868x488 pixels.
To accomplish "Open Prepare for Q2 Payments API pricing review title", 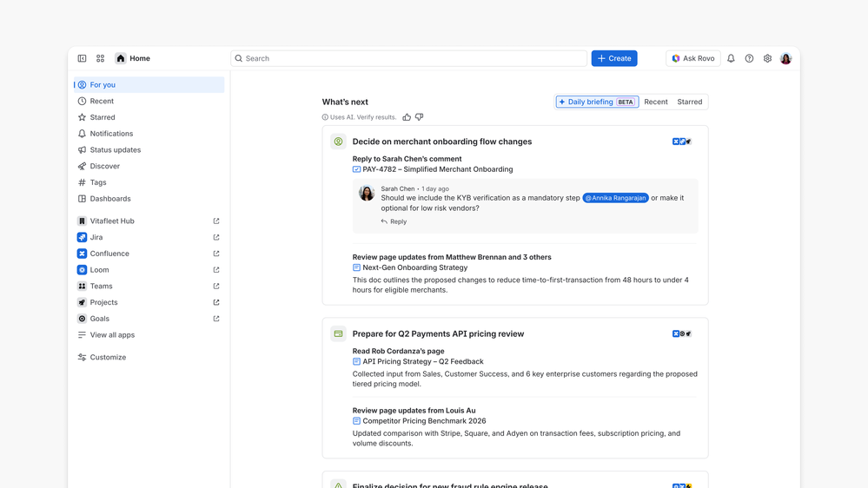I will click(x=438, y=333).
